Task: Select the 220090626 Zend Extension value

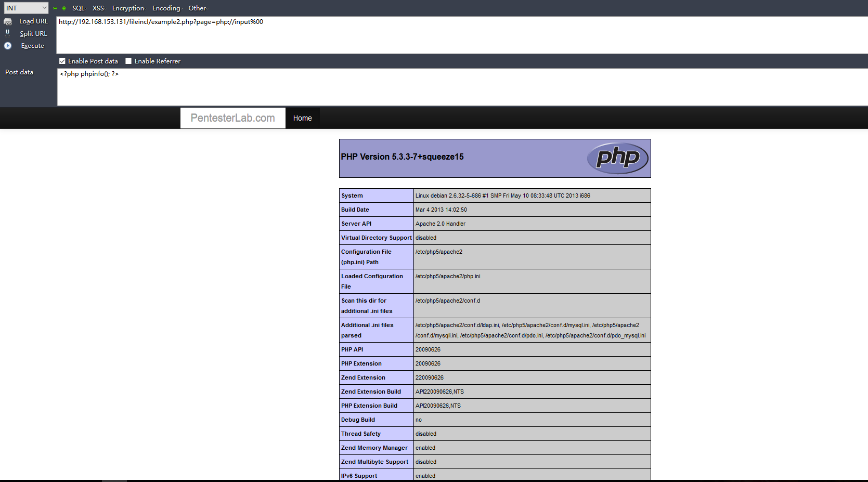Action: click(430, 377)
